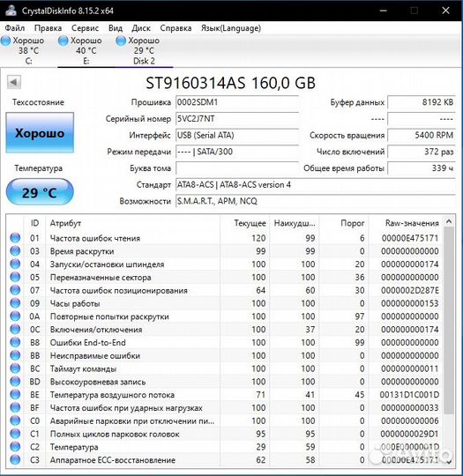Click status icon for attribute 01

15,238
